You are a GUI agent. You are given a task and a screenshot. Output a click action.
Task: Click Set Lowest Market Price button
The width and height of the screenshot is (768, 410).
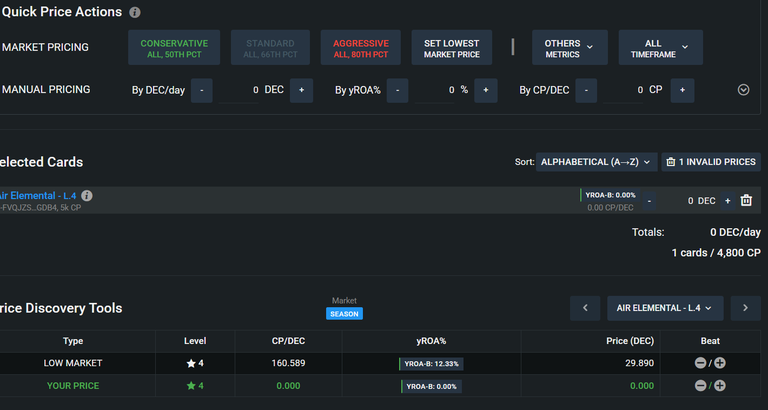click(x=452, y=48)
